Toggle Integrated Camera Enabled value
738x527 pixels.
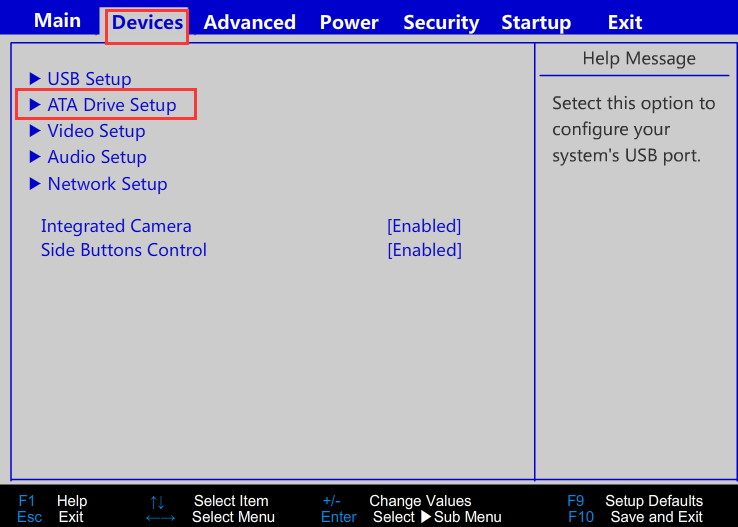(x=424, y=226)
